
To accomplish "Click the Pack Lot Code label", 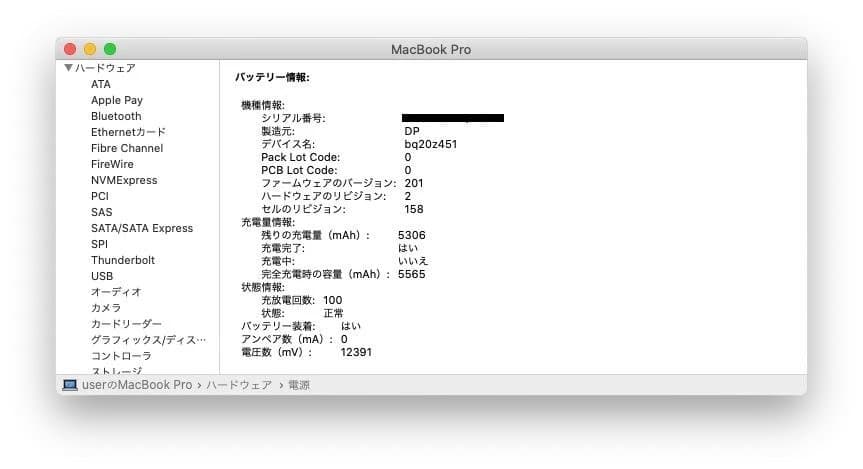I will [x=301, y=157].
